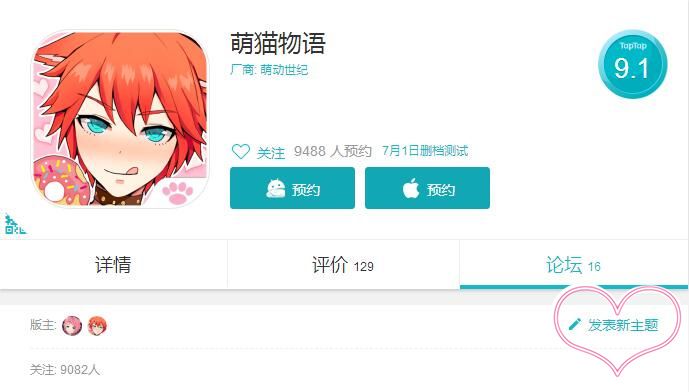Click the Android robot icon
Image resolution: width=689 pixels, height=392 pixels.
tap(276, 189)
